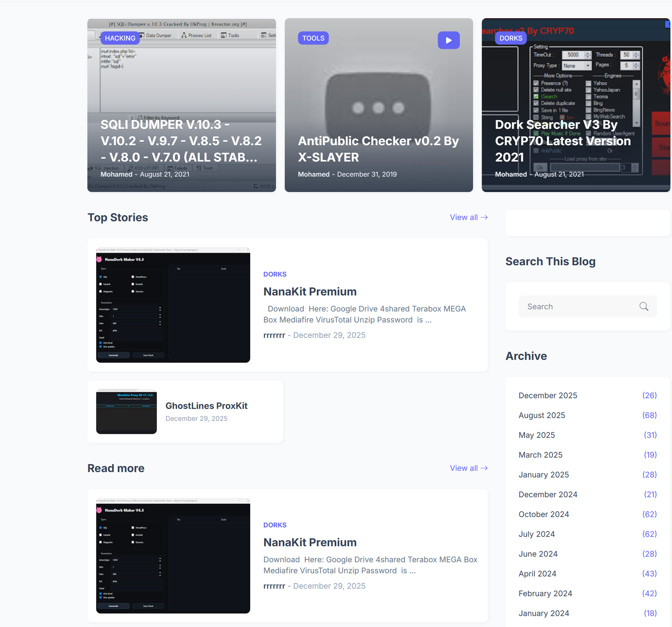The image size is (672, 627).
Task: Open the HACKING category badge
Action: point(120,38)
